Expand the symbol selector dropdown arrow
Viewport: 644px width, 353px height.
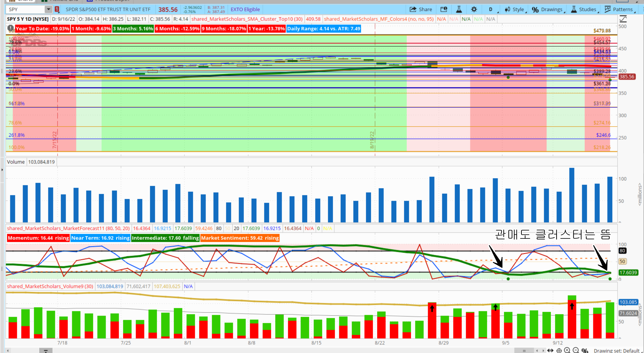point(48,9)
